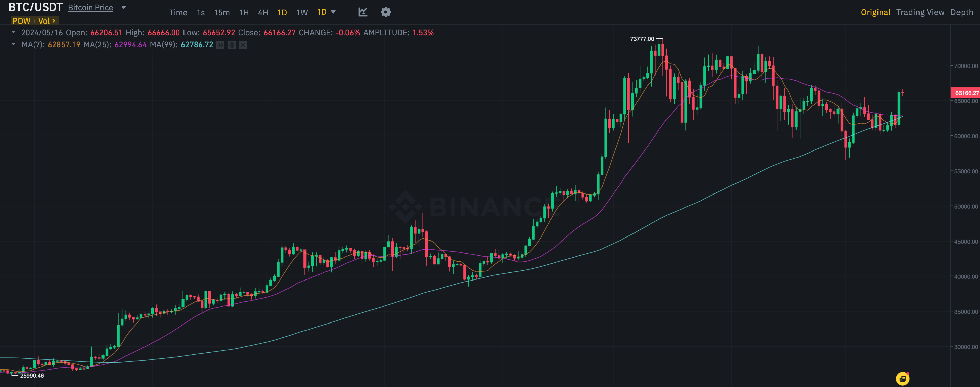Open the 1D interval dropdown with arrow
This screenshot has height=387, width=980.
[x=326, y=12]
